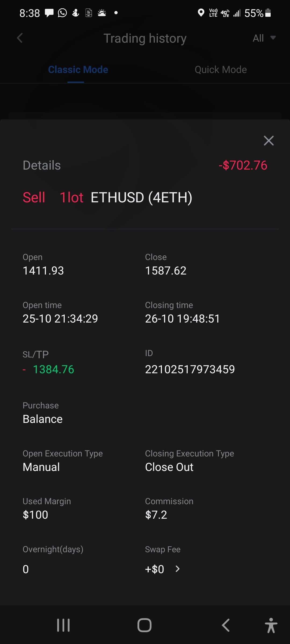290x644 pixels.
Task: Tap the location status icon
Action: click(x=201, y=13)
